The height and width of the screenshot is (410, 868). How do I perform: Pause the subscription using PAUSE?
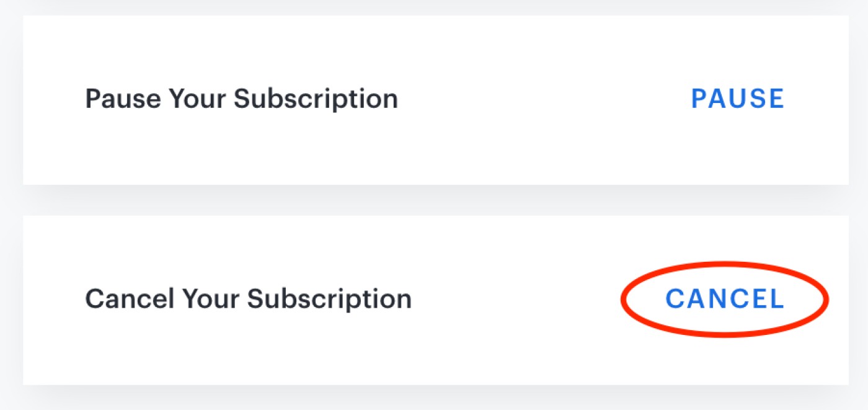(737, 99)
